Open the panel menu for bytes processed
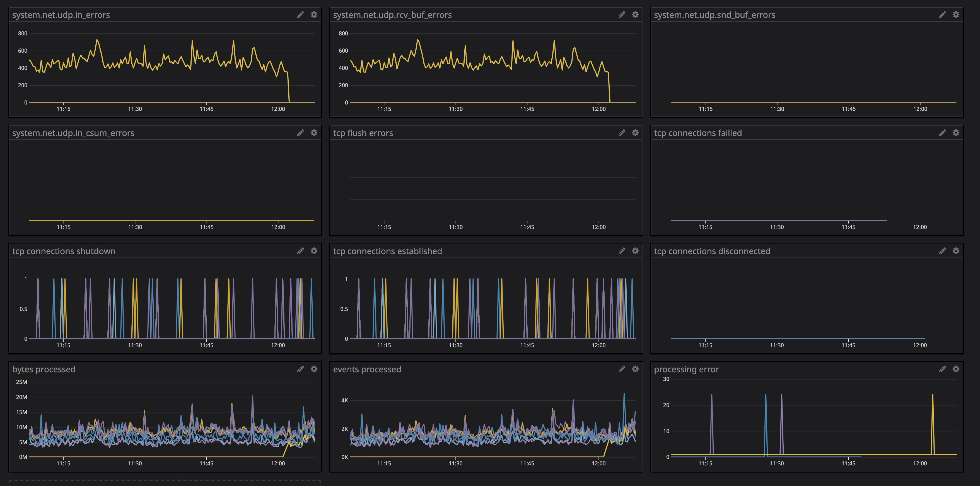 [44, 369]
